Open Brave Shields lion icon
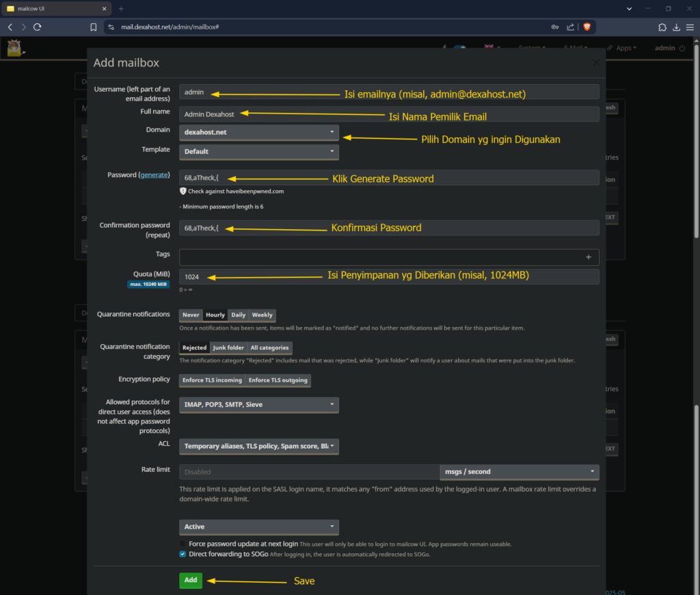This screenshot has width=700, height=595. click(x=587, y=27)
